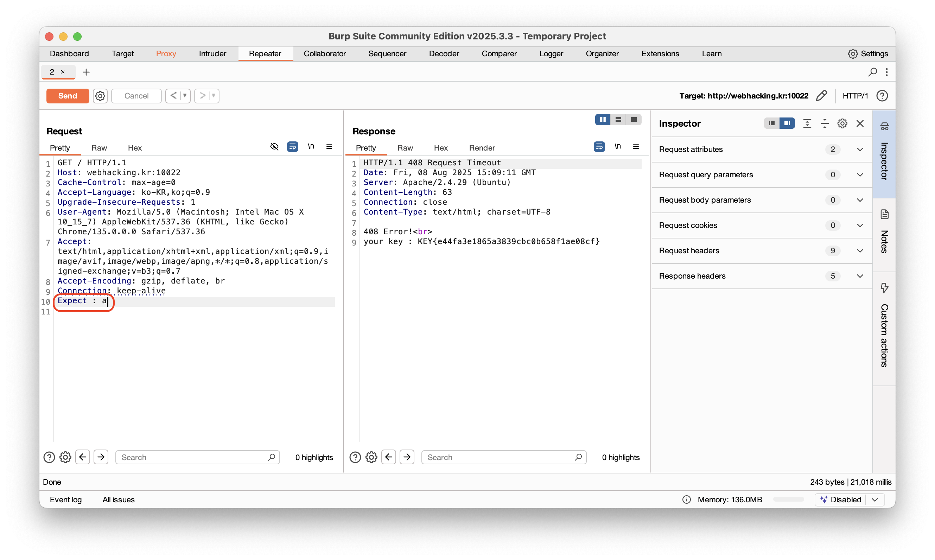Click the HTTP/1 help question icon
This screenshot has width=935, height=560.
(882, 96)
